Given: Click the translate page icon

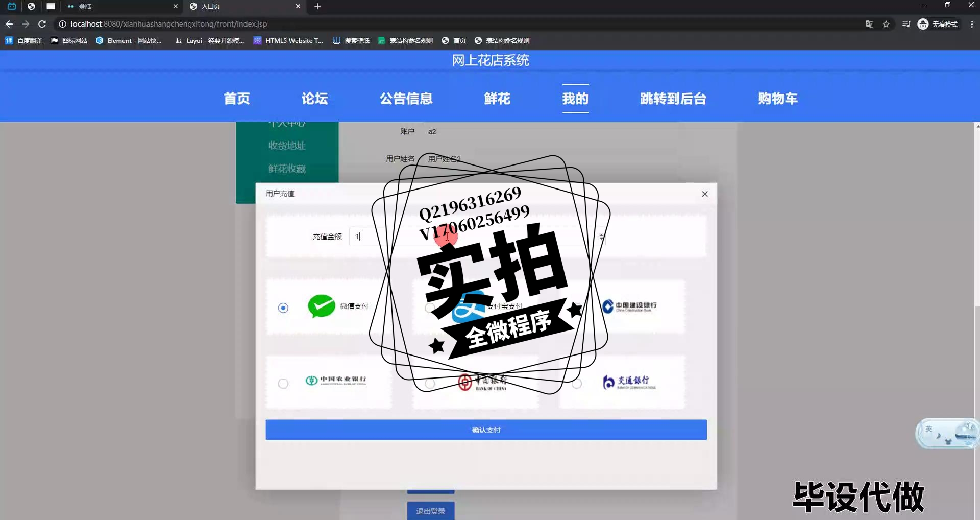Looking at the screenshot, I should (x=869, y=24).
